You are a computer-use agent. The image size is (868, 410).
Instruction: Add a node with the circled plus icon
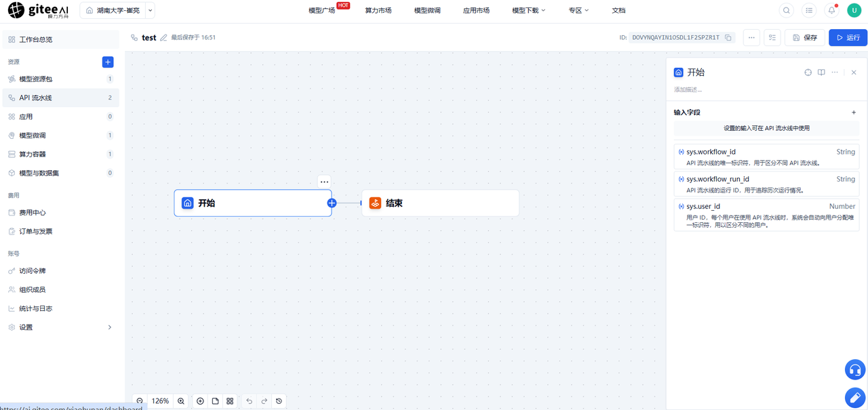tap(200, 401)
